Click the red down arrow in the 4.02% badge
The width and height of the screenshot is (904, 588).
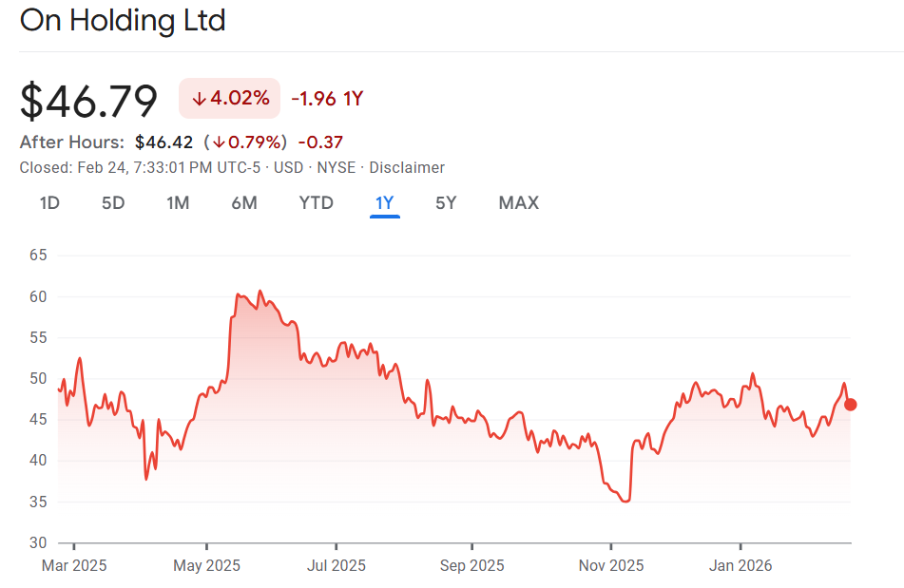pos(199,99)
